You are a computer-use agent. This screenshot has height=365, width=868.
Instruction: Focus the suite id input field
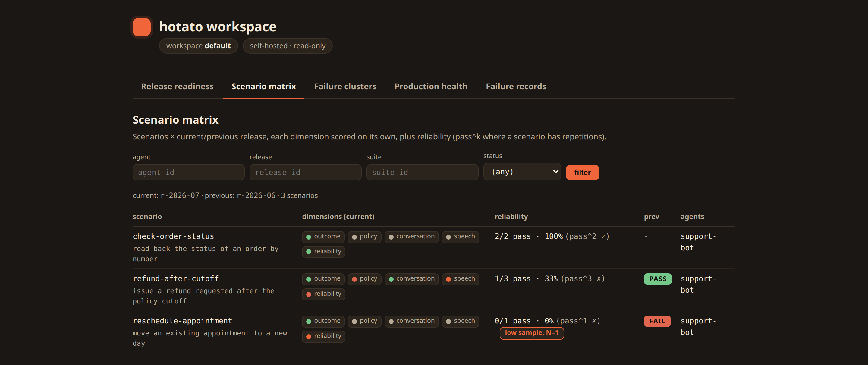pyautogui.click(x=422, y=172)
